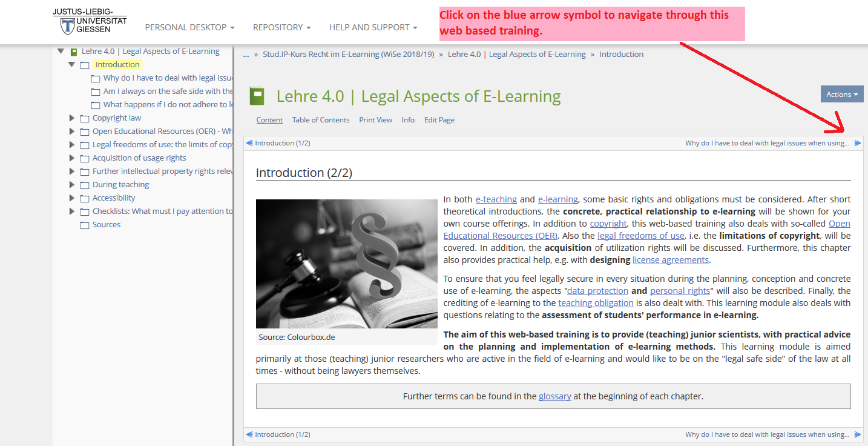Select Acquisition of usage rights in tree

139,158
